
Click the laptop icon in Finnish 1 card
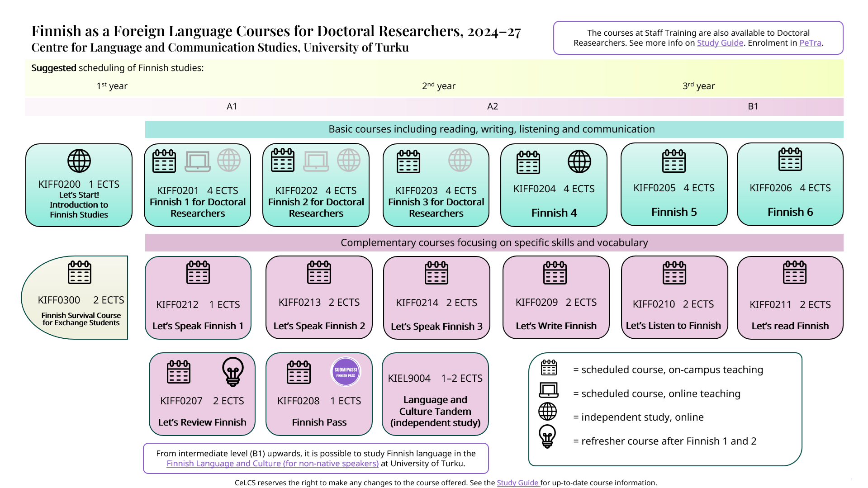pos(198,161)
